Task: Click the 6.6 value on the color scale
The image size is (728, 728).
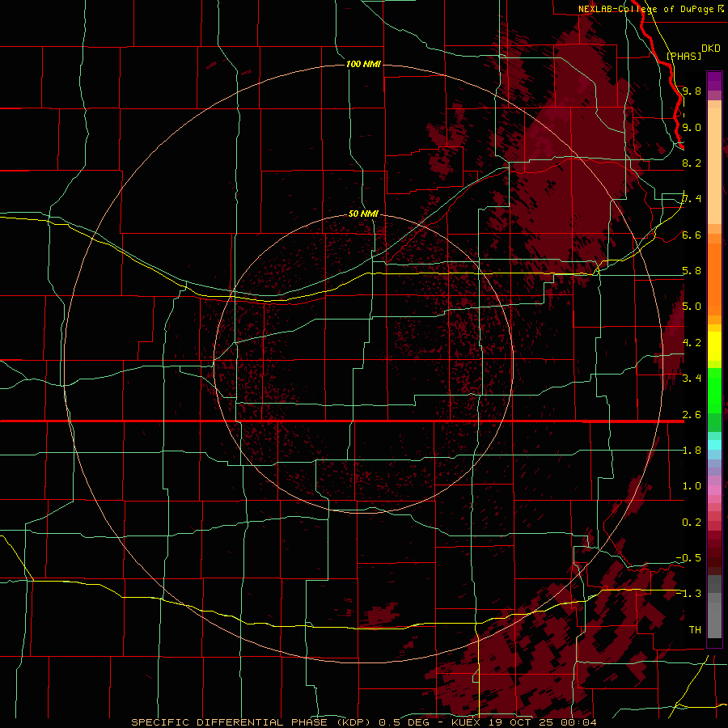Action: [x=692, y=235]
